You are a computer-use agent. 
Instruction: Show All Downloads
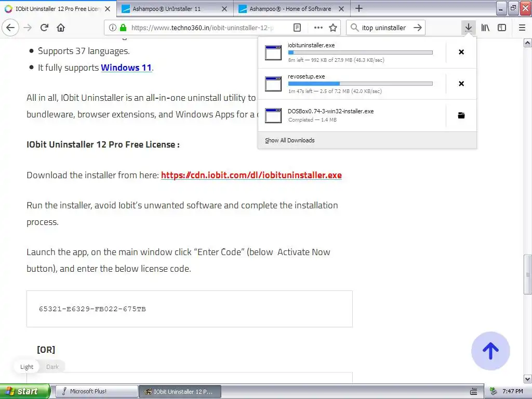pos(290,140)
